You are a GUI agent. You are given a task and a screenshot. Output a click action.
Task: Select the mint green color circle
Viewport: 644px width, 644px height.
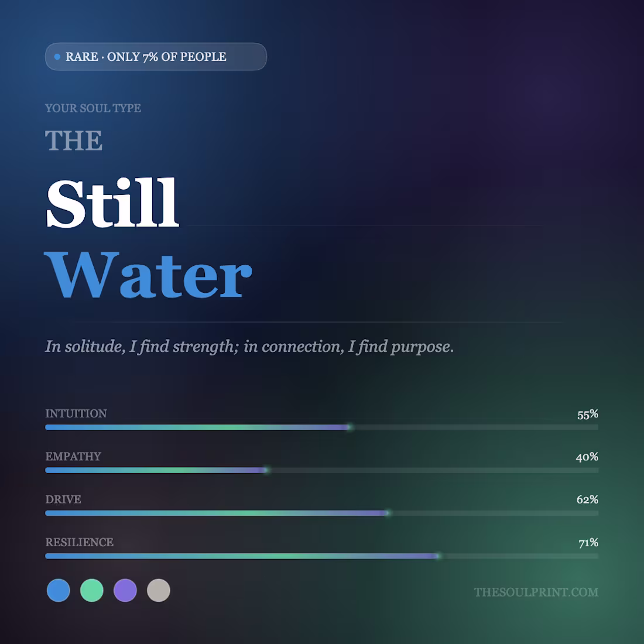[x=91, y=590]
